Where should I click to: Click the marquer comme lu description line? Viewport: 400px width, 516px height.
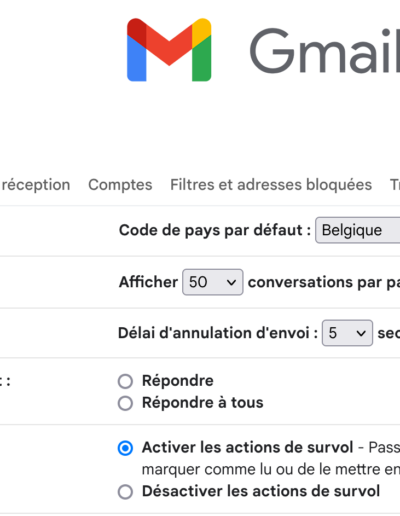click(x=271, y=469)
